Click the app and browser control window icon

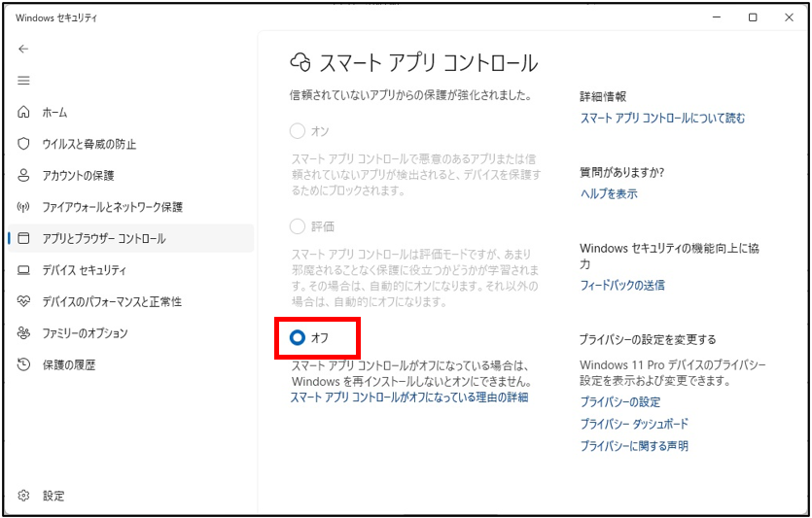coord(23,238)
